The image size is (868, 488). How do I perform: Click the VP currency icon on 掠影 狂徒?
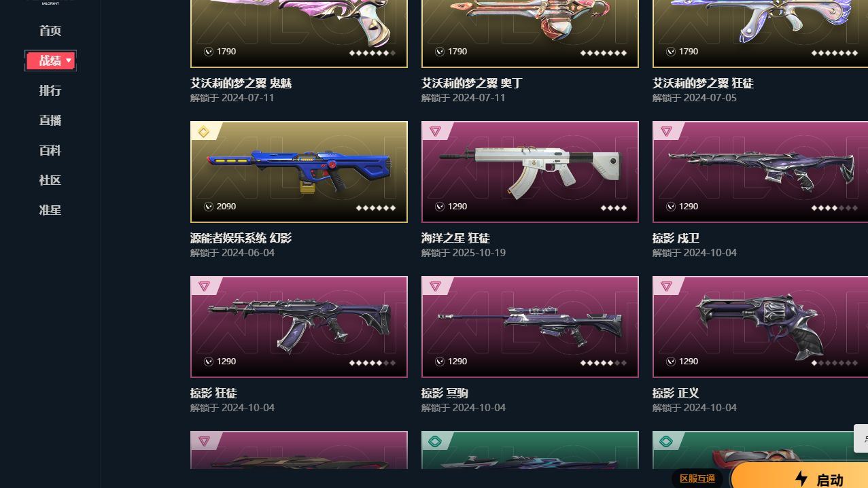(209, 362)
